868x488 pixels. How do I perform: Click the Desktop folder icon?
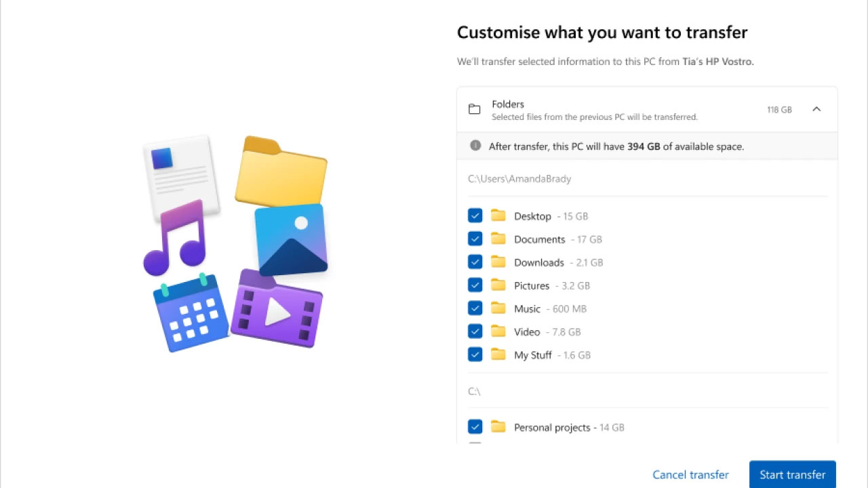pos(498,215)
